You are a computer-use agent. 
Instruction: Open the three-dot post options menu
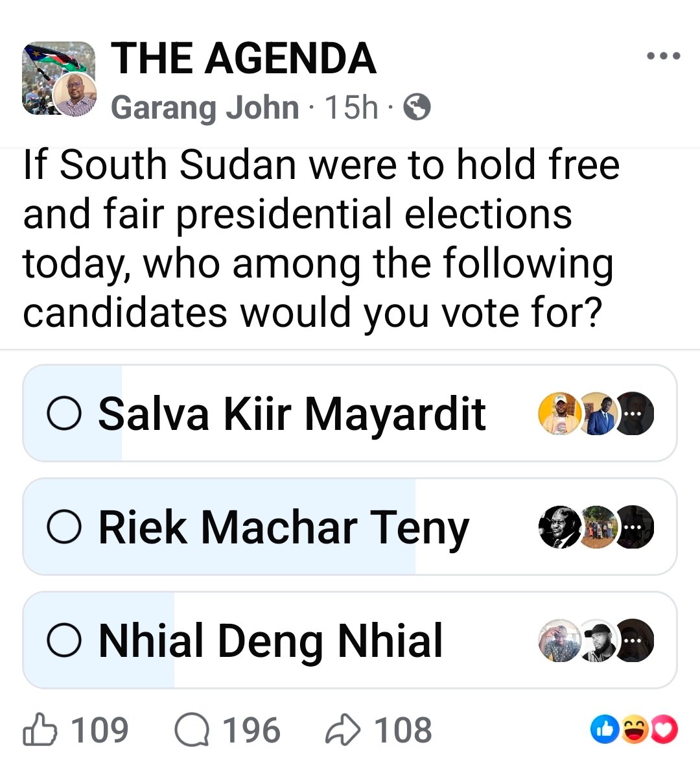coord(664,56)
